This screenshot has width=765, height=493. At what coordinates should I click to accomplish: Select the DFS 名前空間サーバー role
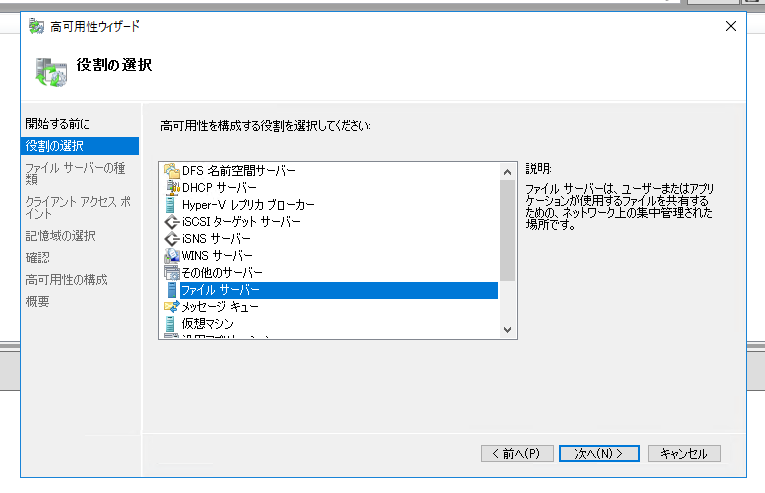click(x=239, y=171)
